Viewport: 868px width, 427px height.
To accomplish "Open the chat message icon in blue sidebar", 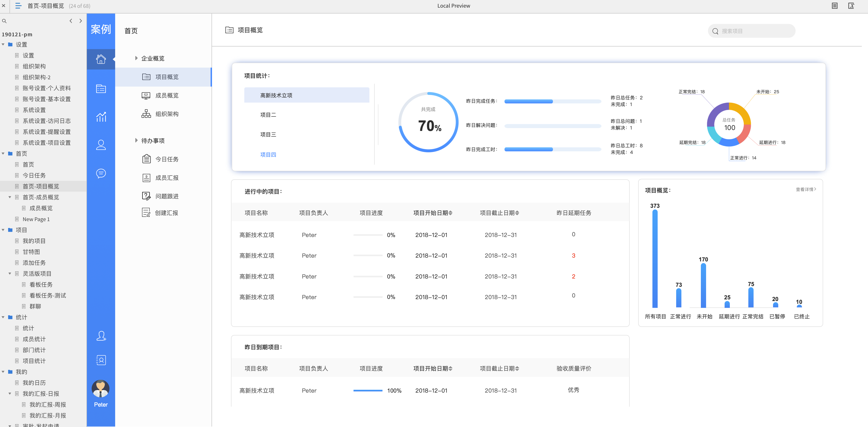I will tap(101, 173).
